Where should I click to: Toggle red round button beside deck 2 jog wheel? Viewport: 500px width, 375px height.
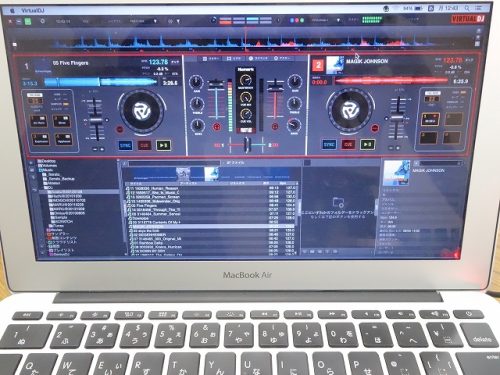(375, 128)
